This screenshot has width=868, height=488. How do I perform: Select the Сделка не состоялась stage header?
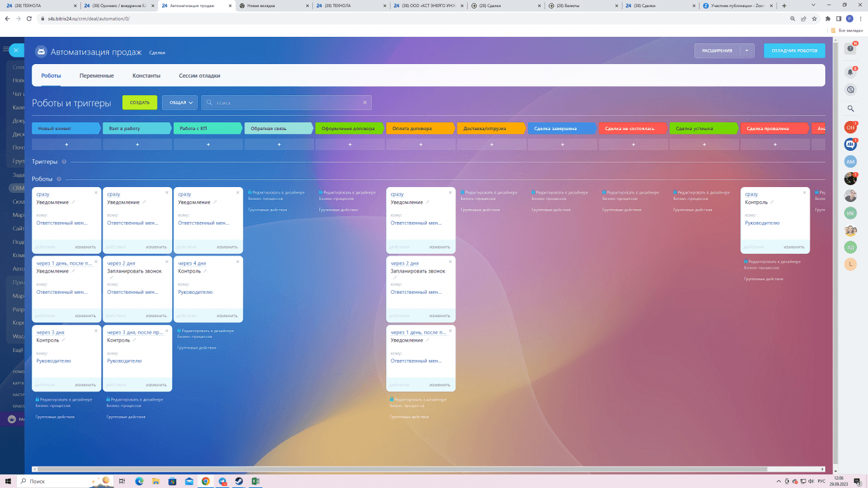[634, 128]
